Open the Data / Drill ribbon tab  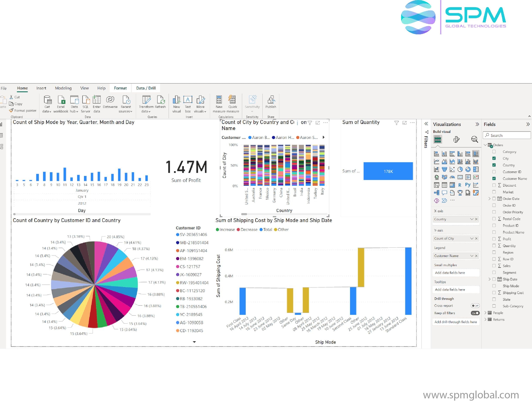pos(146,88)
